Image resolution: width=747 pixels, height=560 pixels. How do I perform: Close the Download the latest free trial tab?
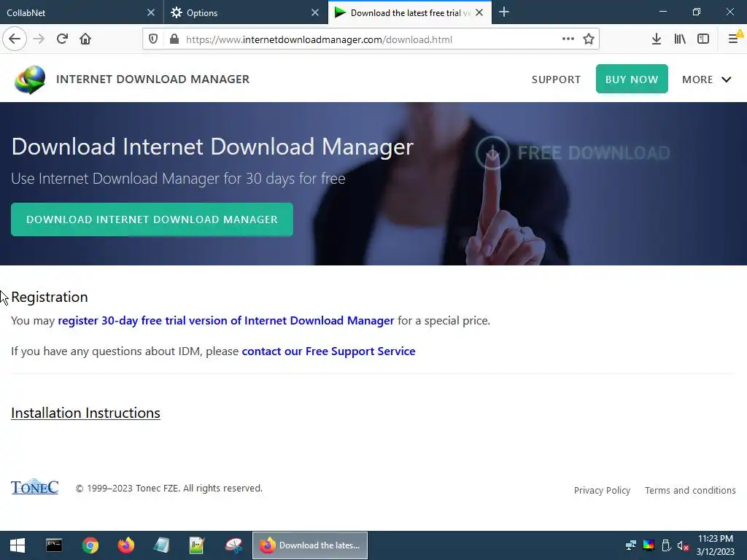[480, 12]
